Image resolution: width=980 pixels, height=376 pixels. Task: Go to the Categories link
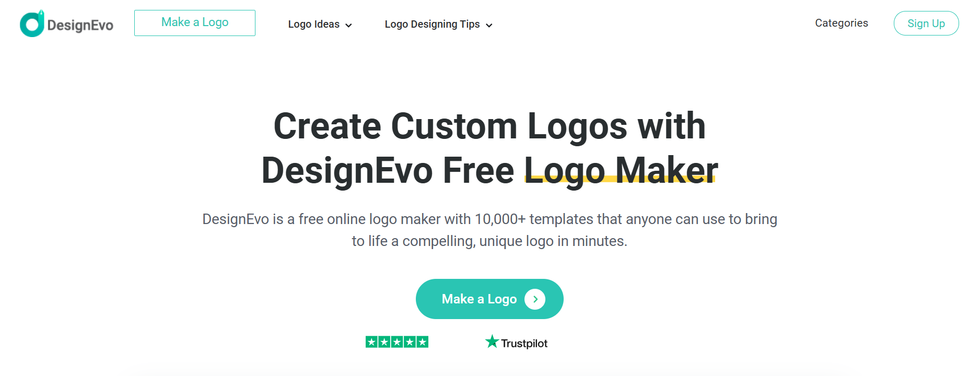point(841,23)
